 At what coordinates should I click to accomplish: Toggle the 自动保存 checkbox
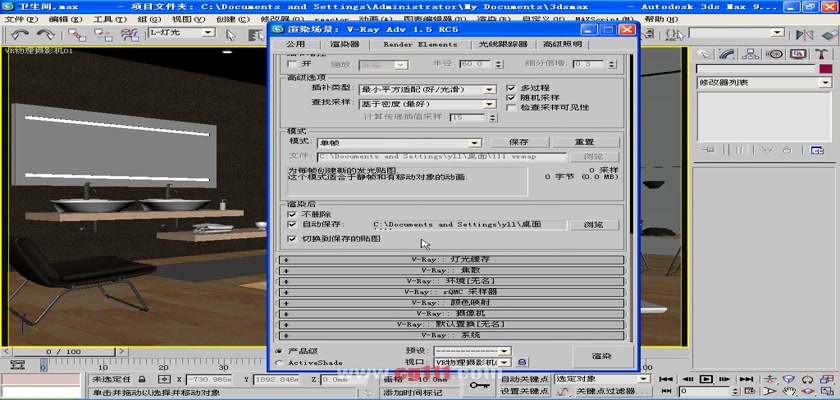(x=292, y=224)
